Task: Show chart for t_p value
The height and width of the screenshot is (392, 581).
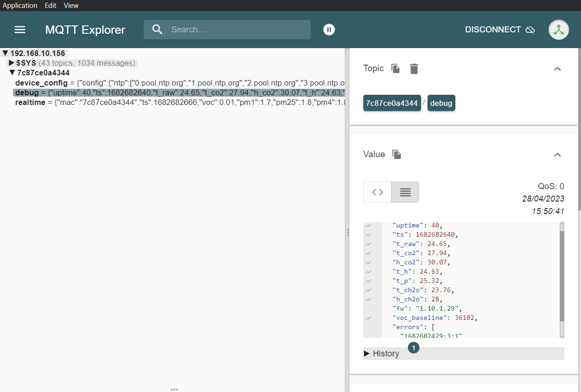Action: coord(368,281)
